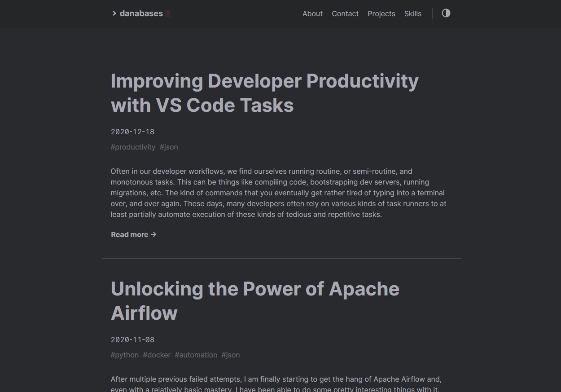Select the #json tag under VS Code post
This screenshot has width=561, height=392.
pyautogui.click(x=169, y=147)
